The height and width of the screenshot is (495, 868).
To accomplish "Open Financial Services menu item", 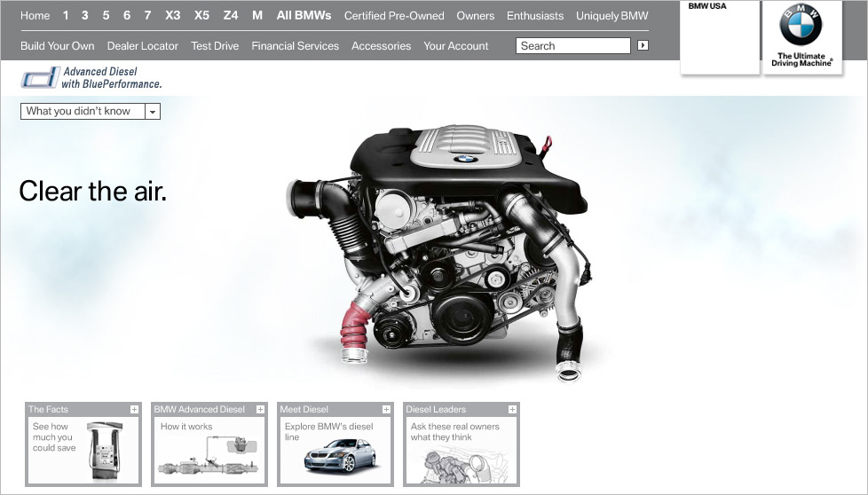I will 295,46.
